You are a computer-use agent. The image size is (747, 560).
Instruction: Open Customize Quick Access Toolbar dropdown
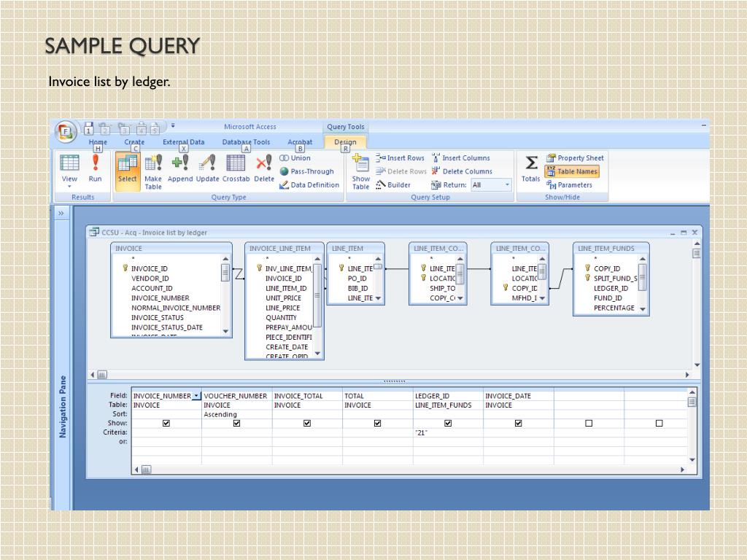click(173, 125)
